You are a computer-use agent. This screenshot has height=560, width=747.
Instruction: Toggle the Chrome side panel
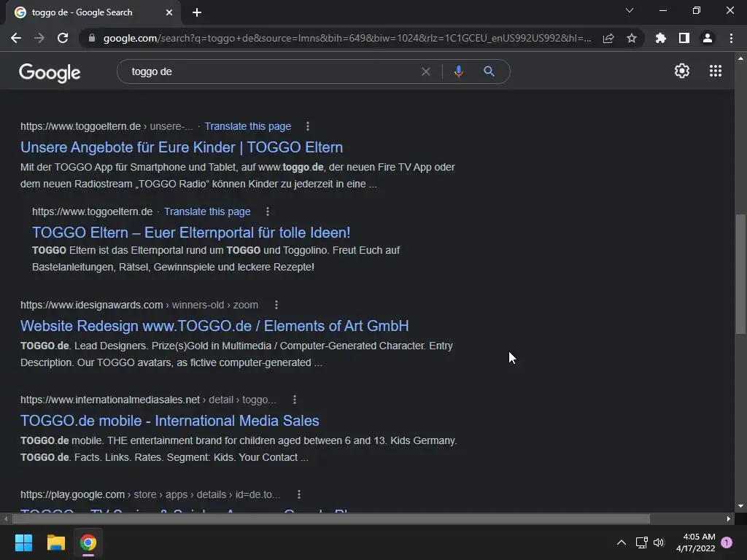click(684, 38)
